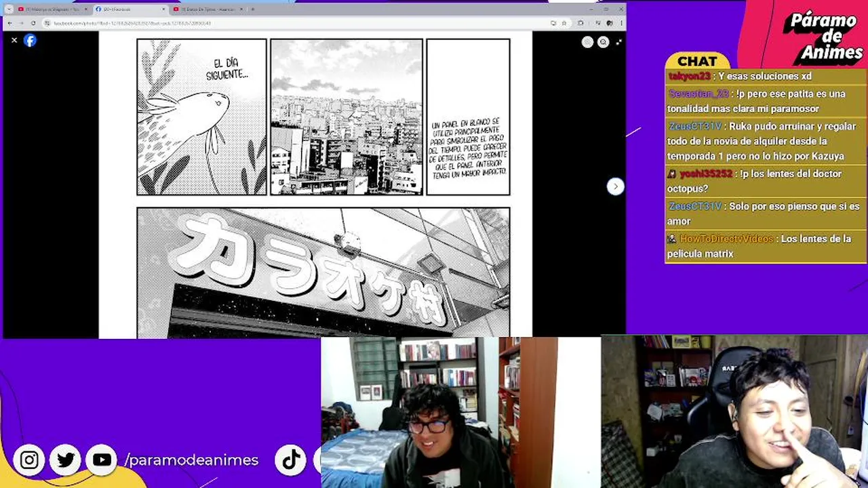868x488 pixels.
Task: Click the browser back arrow
Action: tap(9, 23)
